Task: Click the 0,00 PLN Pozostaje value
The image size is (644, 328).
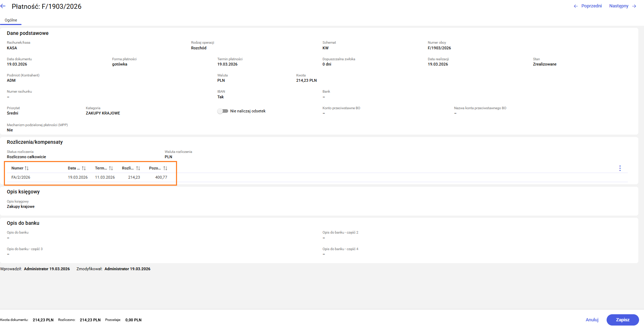Action: coord(133,320)
